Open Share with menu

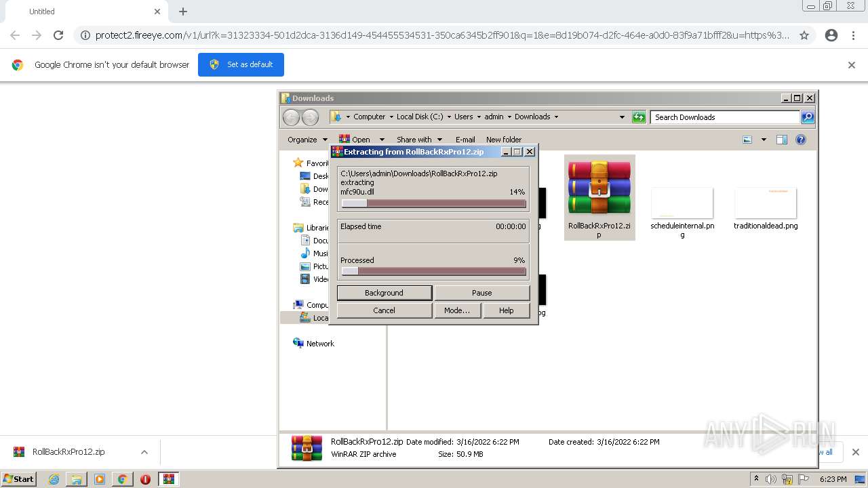click(x=419, y=140)
